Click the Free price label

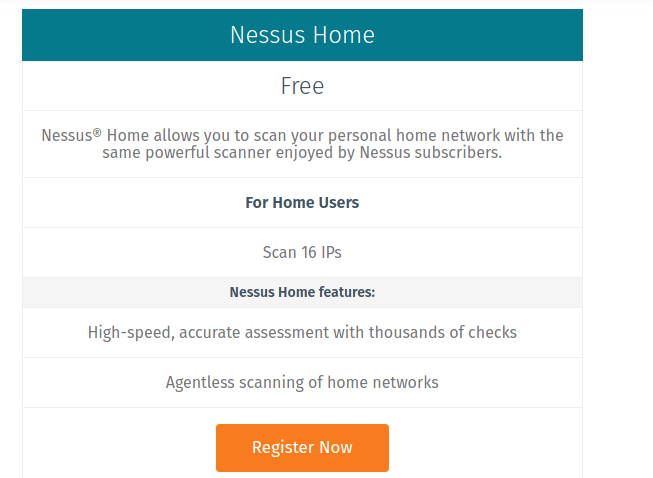(302, 86)
